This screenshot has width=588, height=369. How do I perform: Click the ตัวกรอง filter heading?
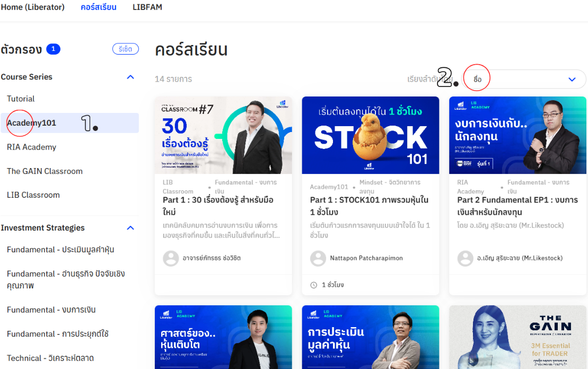pos(21,49)
